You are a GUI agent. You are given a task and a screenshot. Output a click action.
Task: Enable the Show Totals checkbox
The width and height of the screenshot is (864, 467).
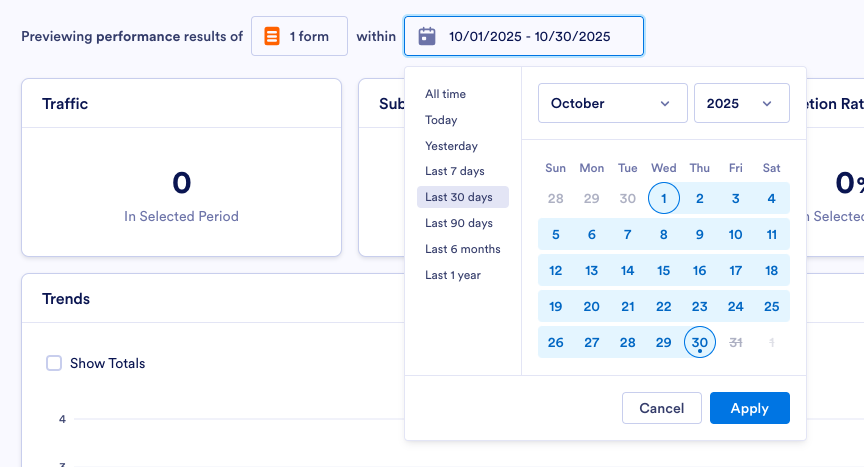(x=54, y=363)
